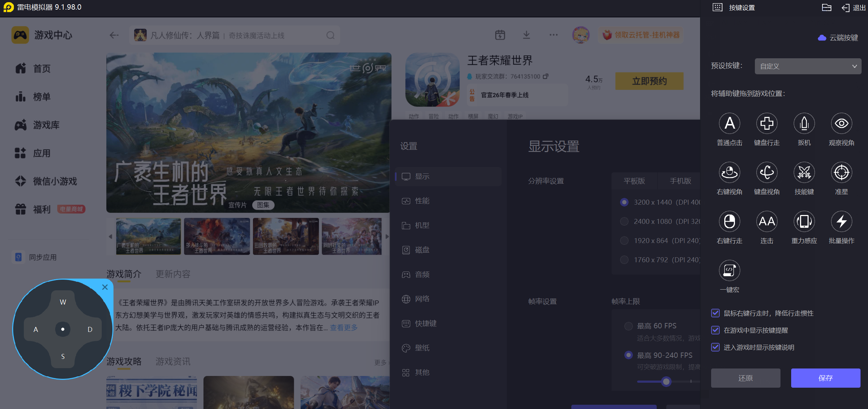The image size is (868, 409).
Task: Click the W key on the D-pad
Action: point(63,302)
